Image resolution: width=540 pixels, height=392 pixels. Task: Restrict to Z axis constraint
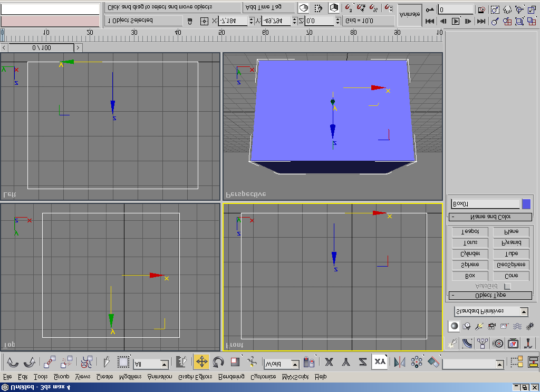pos(363,362)
